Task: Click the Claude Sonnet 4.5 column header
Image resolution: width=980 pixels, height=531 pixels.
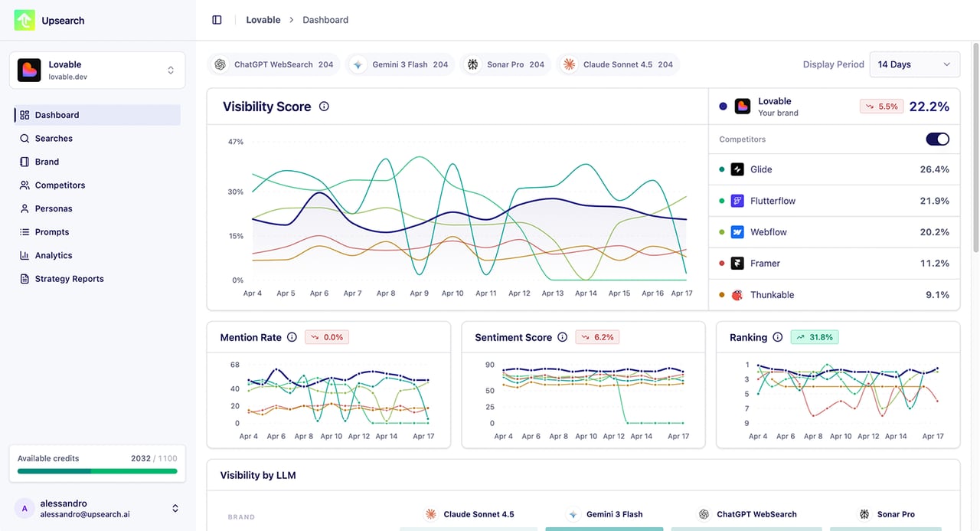Action: tap(469, 514)
